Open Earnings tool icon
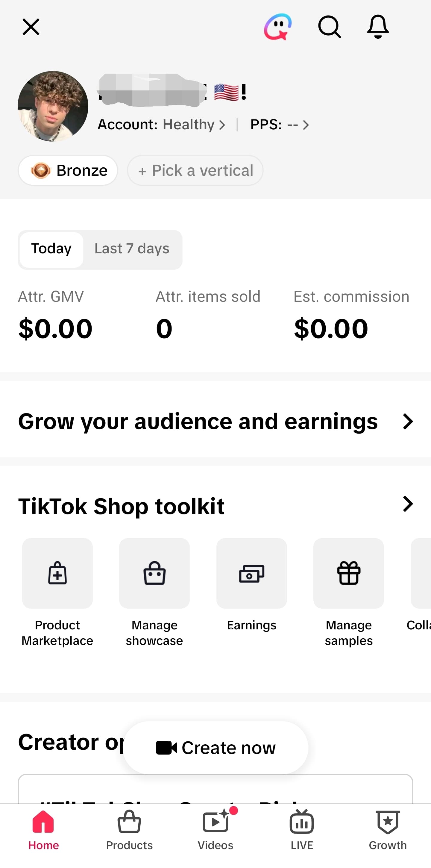This screenshot has width=431, height=868. [251, 573]
